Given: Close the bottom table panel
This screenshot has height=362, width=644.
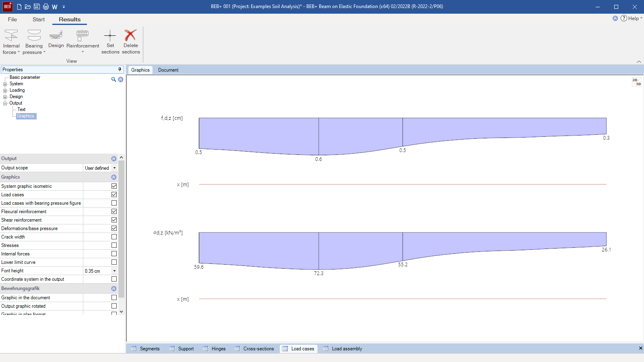Looking at the screenshot, I should click(x=640, y=348).
